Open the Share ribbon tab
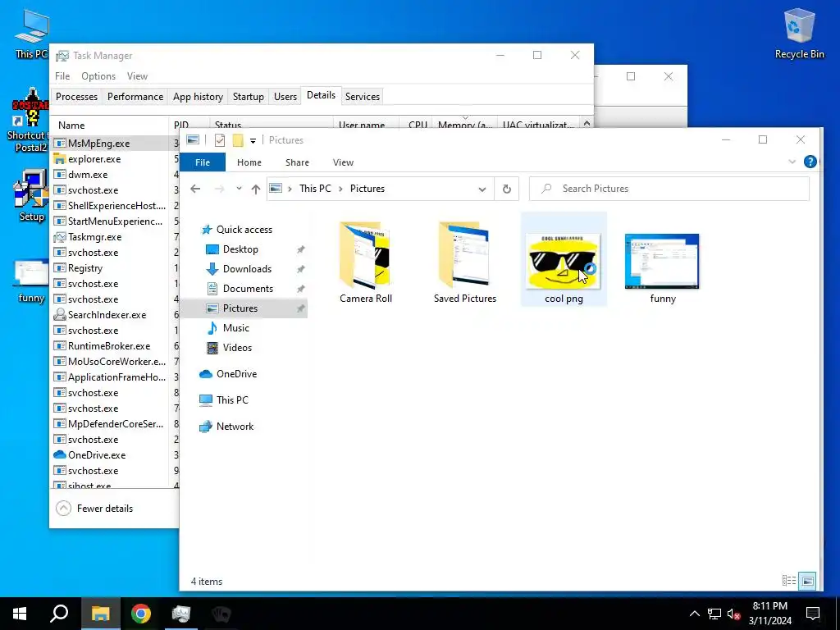Screen dimensions: 840x630 point(297,162)
